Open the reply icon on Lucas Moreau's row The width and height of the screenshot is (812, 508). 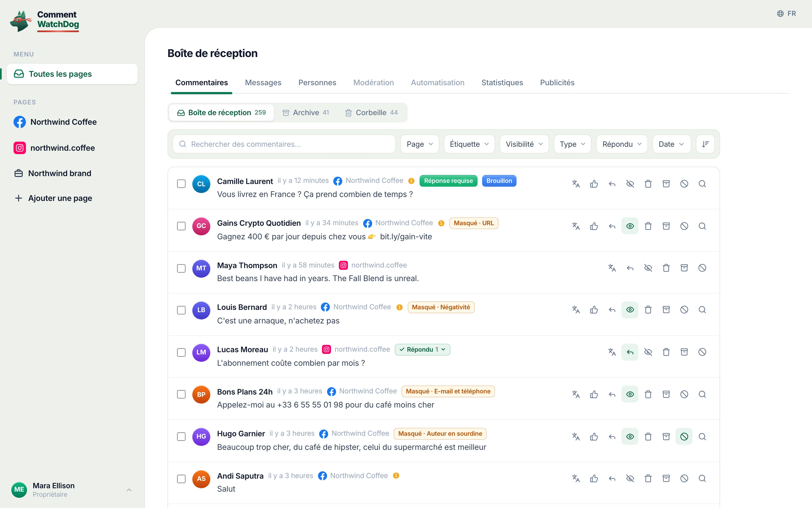(x=630, y=352)
